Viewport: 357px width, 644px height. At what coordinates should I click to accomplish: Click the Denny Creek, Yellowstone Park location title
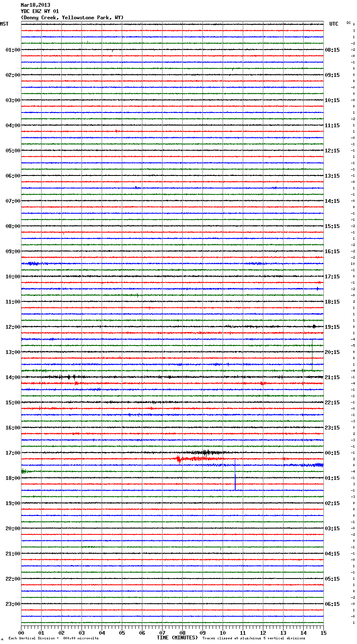click(72, 18)
